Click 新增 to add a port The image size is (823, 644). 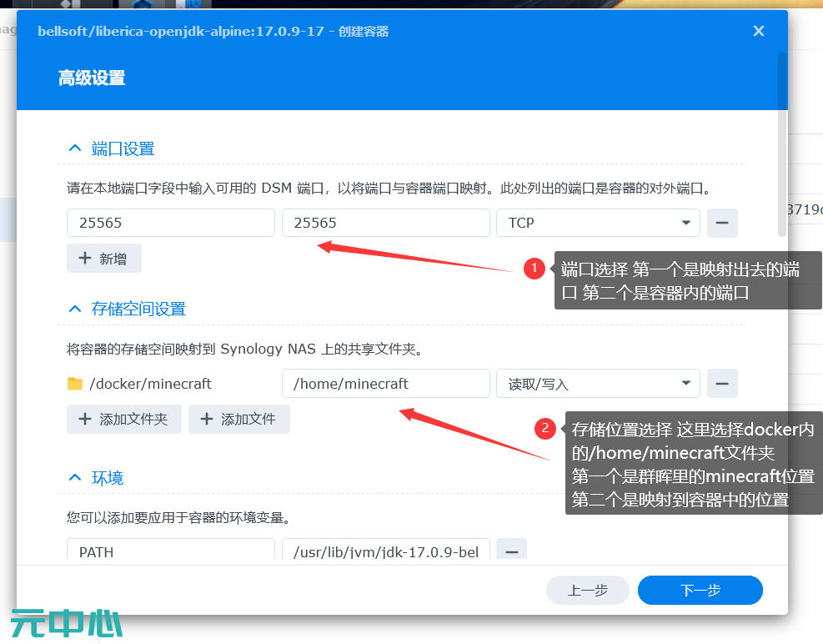coord(104,259)
